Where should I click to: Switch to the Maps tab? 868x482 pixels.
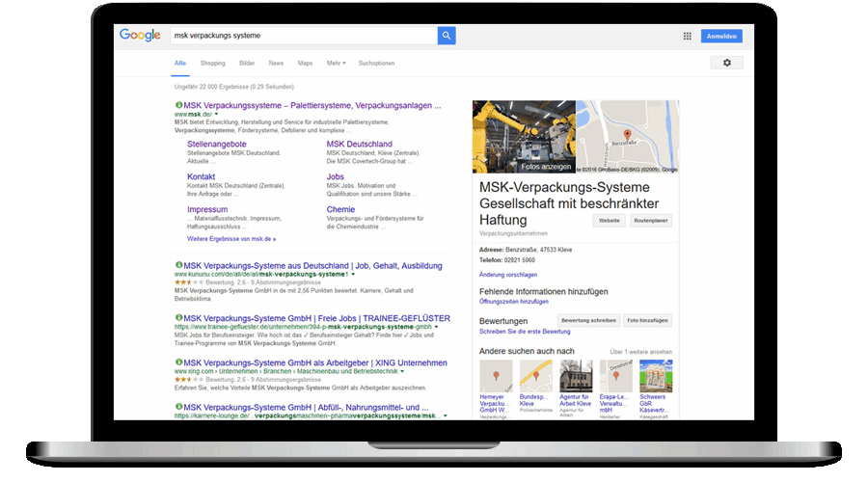pyautogui.click(x=305, y=63)
